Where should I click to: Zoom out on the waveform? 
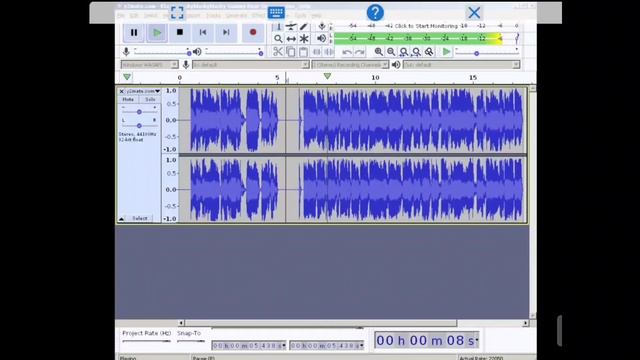point(391,52)
